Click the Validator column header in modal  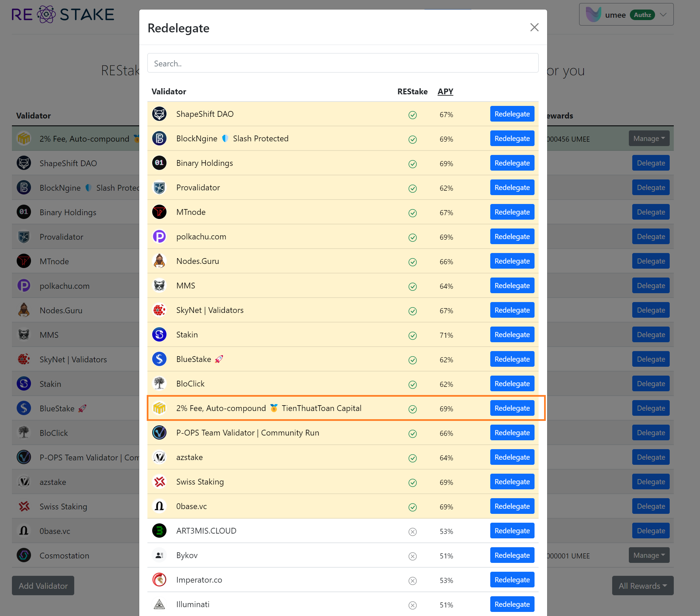click(x=169, y=92)
